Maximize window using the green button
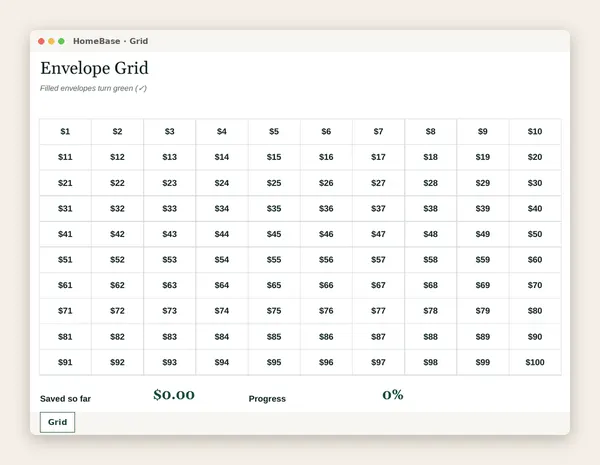The height and width of the screenshot is (465, 600). pyautogui.click(x=61, y=41)
